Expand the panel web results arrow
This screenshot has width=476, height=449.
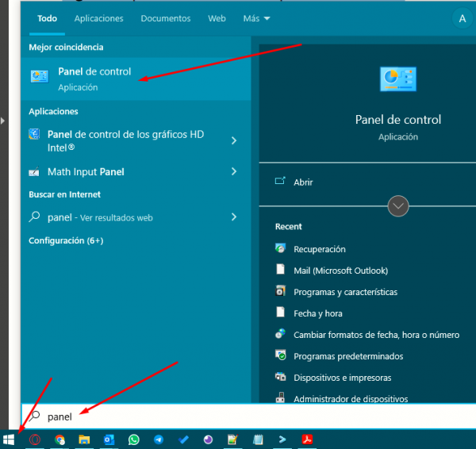234,217
